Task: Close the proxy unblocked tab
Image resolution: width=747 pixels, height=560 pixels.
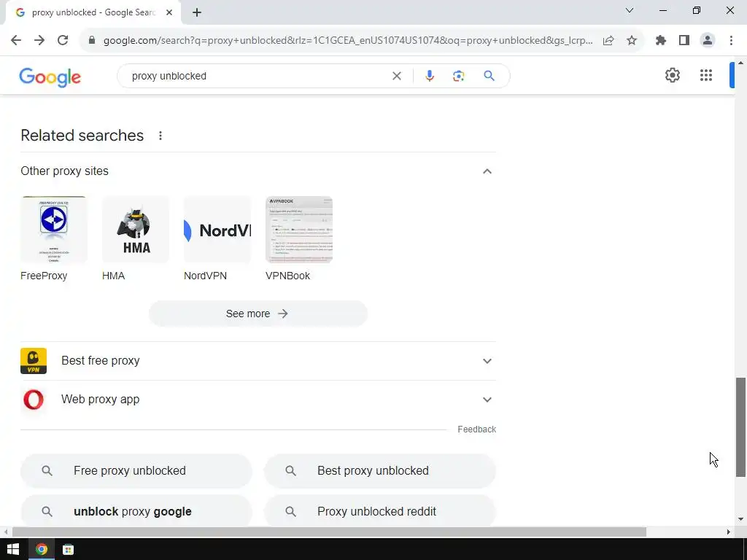Action: [169, 12]
